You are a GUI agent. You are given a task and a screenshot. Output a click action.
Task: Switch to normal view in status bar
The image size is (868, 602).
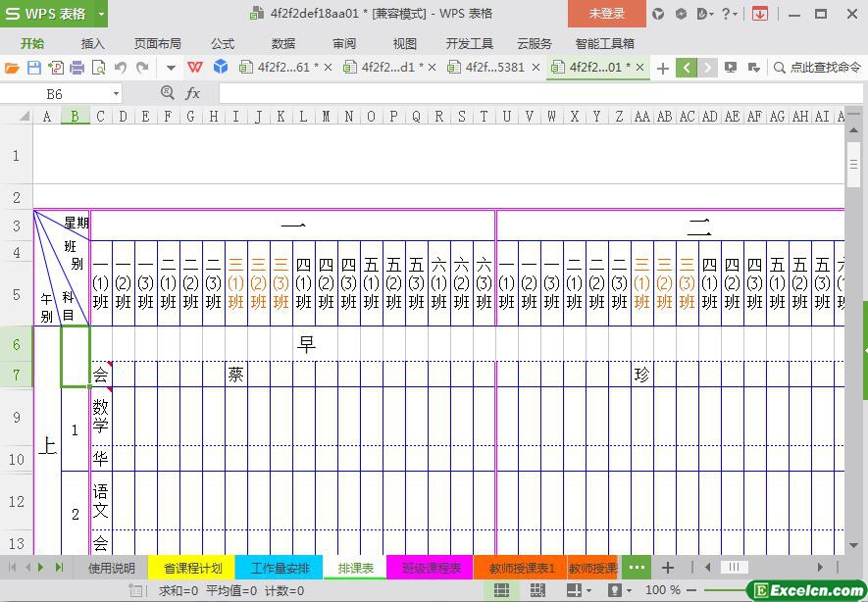tap(501, 590)
